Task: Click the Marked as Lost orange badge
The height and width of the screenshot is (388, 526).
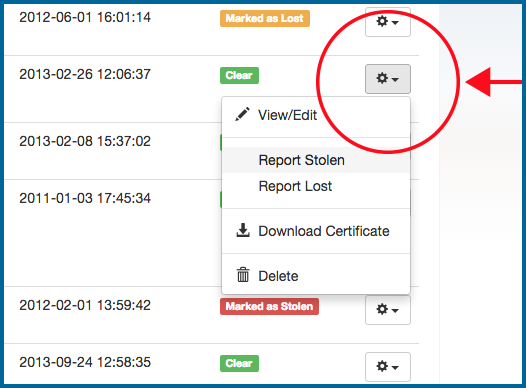Action: click(265, 18)
